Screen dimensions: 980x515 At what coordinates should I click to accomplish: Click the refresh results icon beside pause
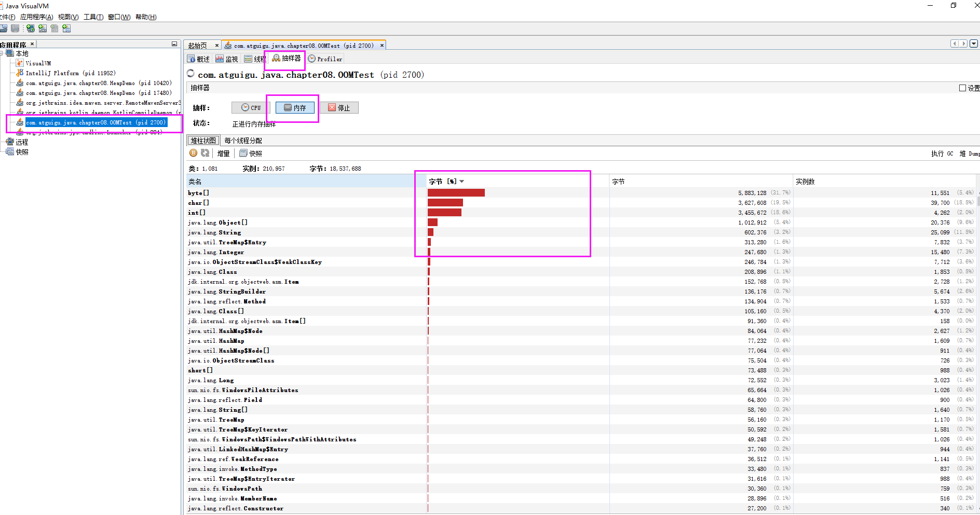pos(205,153)
